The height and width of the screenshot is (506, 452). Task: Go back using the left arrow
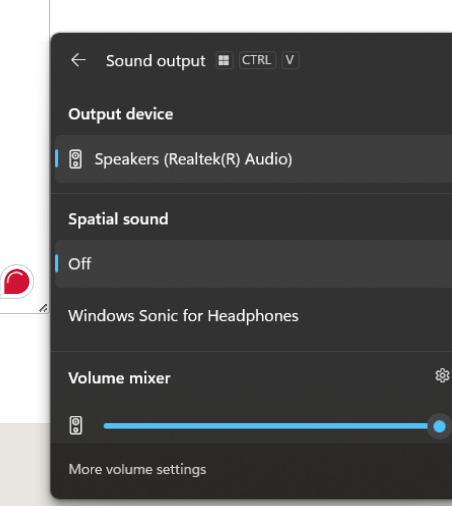click(x=78, y=60)
